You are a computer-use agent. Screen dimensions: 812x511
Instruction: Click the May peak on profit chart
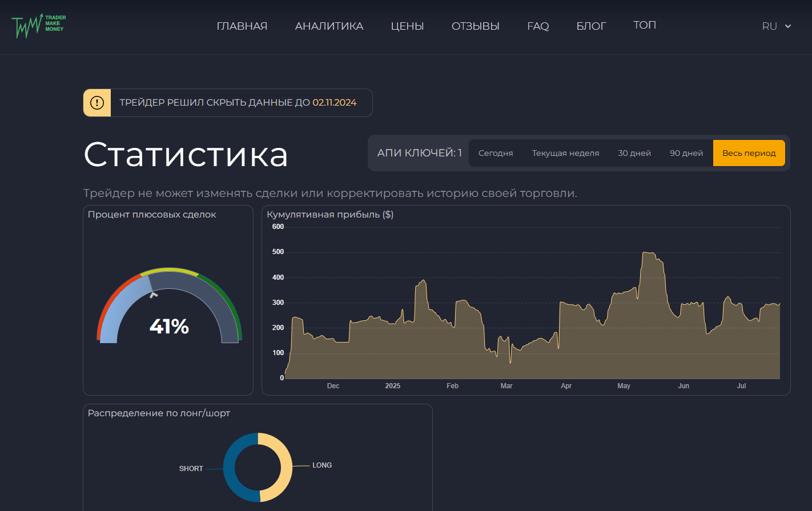click(x=649, y=253)
